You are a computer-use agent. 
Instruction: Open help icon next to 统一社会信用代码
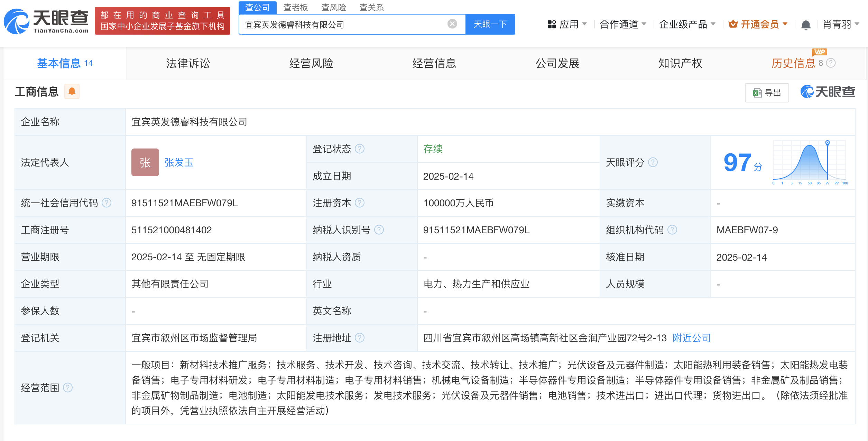107,203
